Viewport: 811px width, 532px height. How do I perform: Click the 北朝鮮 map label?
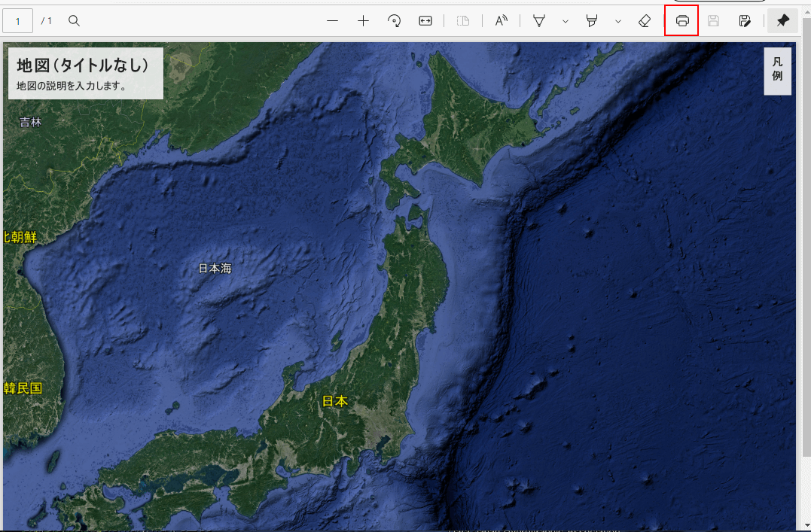pyautogui.click(x=20, y=237)
